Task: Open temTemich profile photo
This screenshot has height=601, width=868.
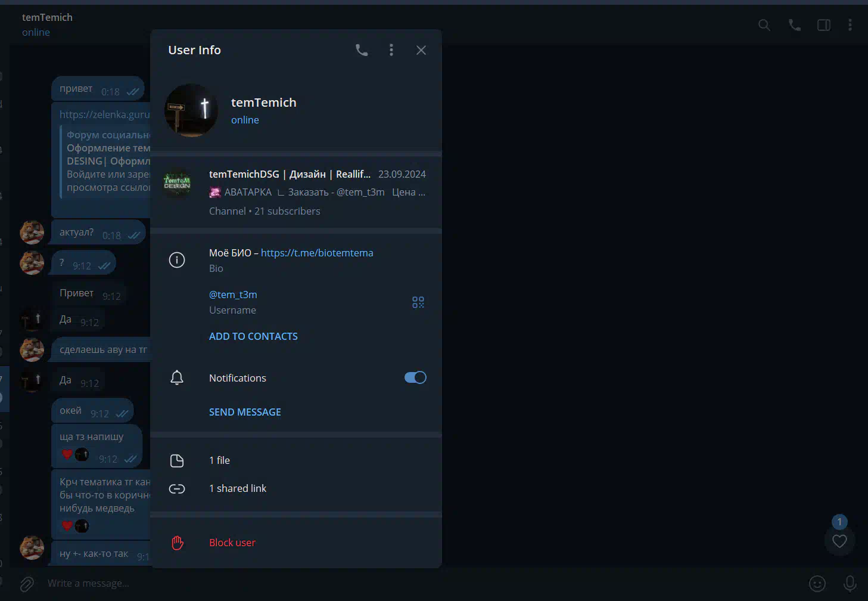Action: pos(191,110)
